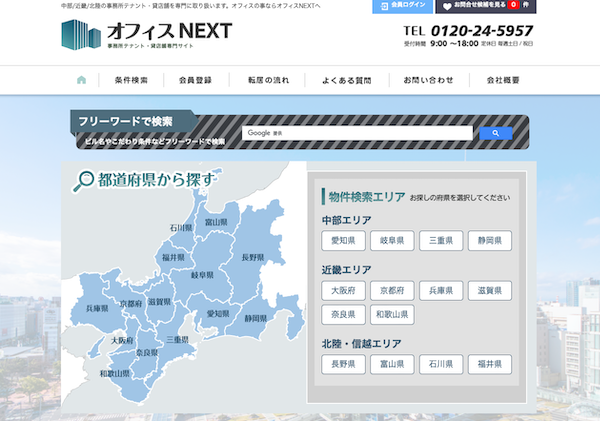Image resolution: width=600 pixels, height=421 pixels.
Task: Click 長野県 on the map
Action: coord(252,258)
